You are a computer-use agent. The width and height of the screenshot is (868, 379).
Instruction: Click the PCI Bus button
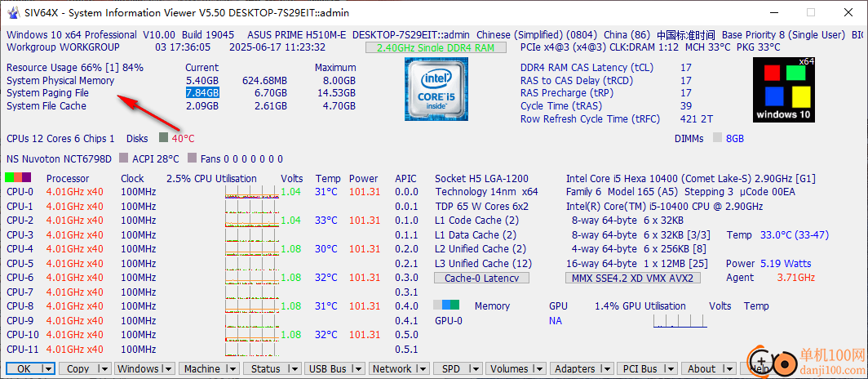[647, 368]
